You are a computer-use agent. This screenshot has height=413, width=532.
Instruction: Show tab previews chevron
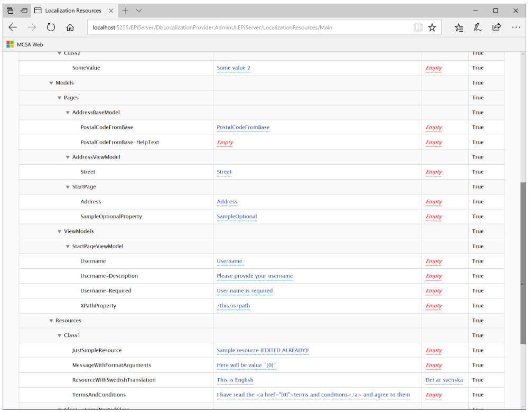click(139, 11)
